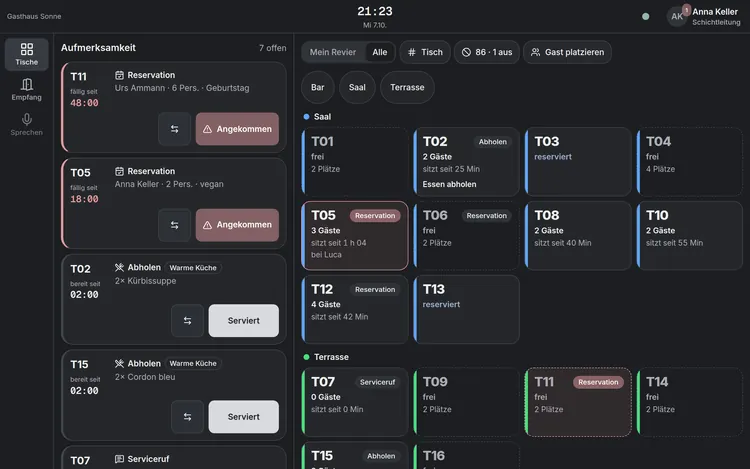
Task: Click the Warme Küche tag on T02 card
Action: coord(193,268)
